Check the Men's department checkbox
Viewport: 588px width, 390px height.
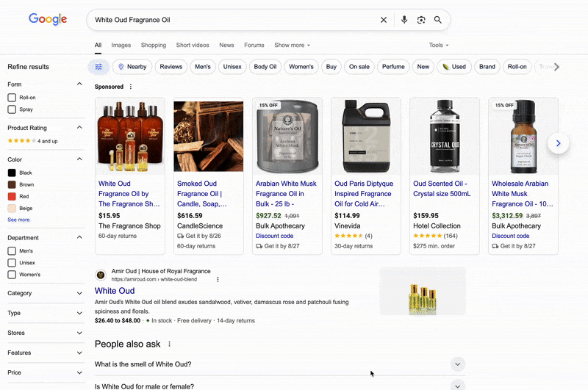coord(12,250)
